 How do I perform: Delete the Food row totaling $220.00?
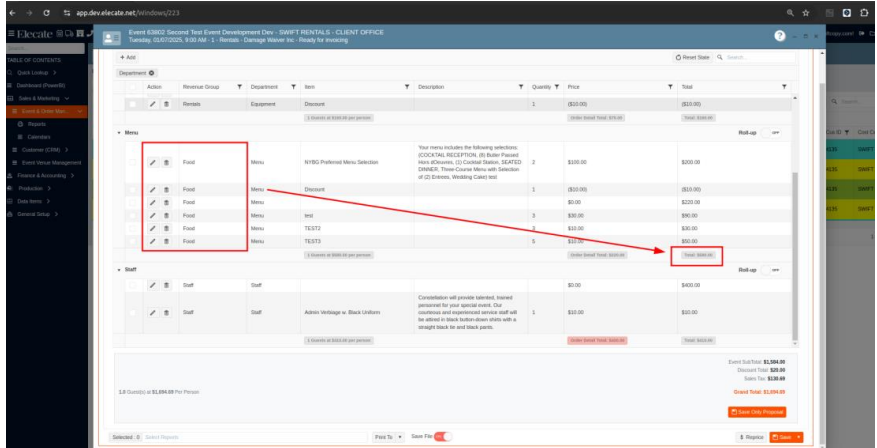coord(166,202)
